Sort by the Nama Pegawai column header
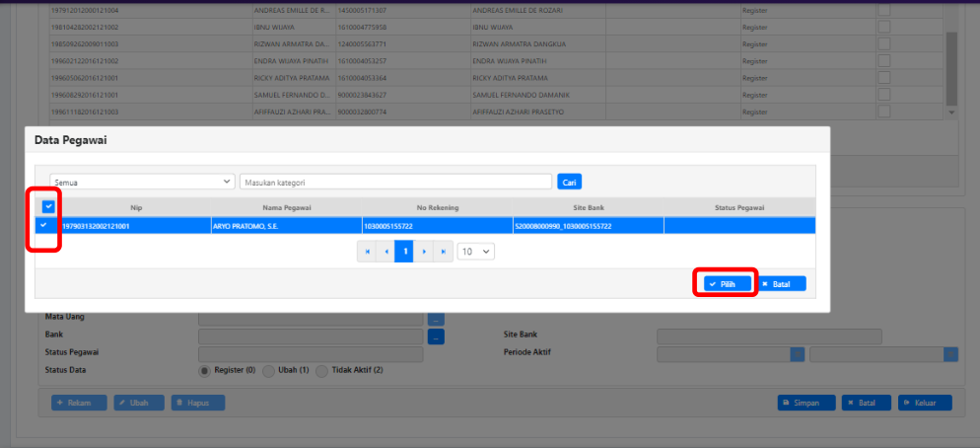Screen dimensions: 980x448 pos(286,207)
